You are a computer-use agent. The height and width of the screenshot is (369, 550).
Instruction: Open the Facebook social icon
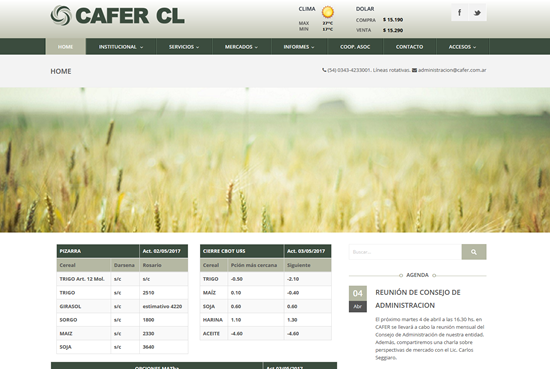click(x=460, y=13)
